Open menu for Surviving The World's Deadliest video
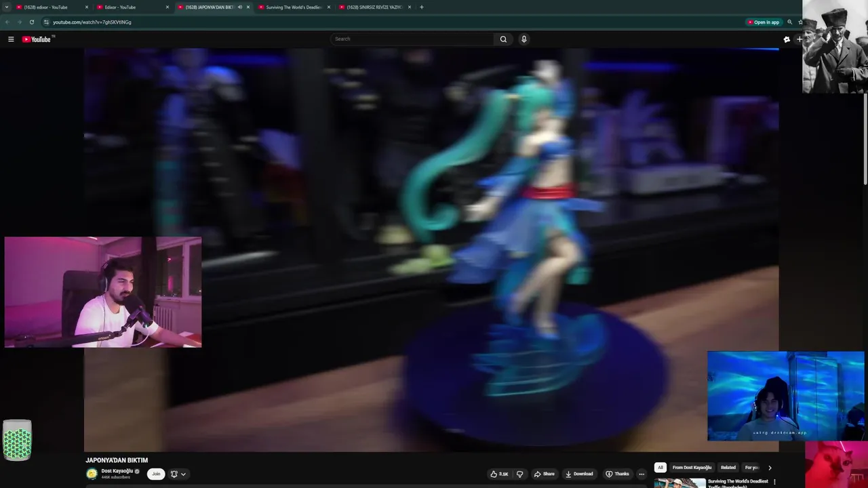This screenshot has height=488, width=868. click(774, 482)
